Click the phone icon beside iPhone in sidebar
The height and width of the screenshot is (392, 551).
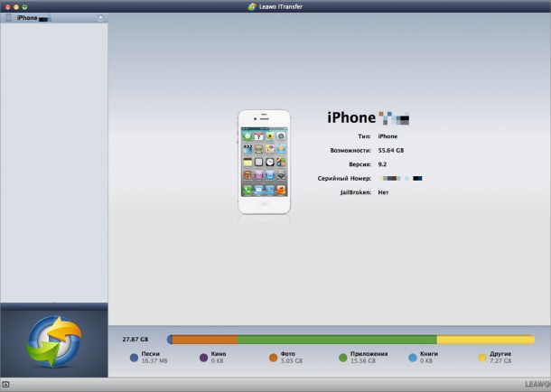coord(9,17)
